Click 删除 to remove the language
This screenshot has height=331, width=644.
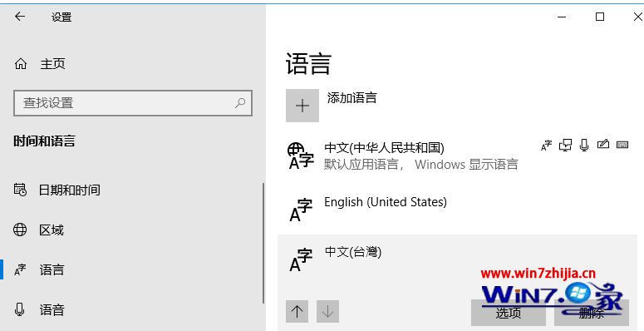[592, 313]
